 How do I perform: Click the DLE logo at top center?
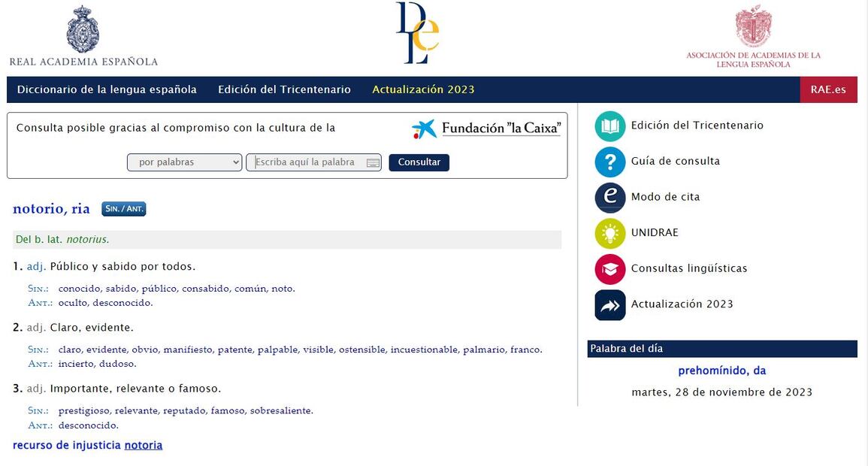pos(417,33)
